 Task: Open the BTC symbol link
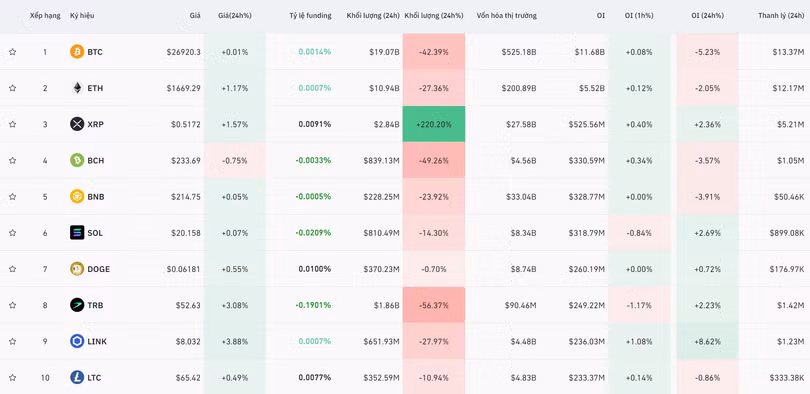95,52
